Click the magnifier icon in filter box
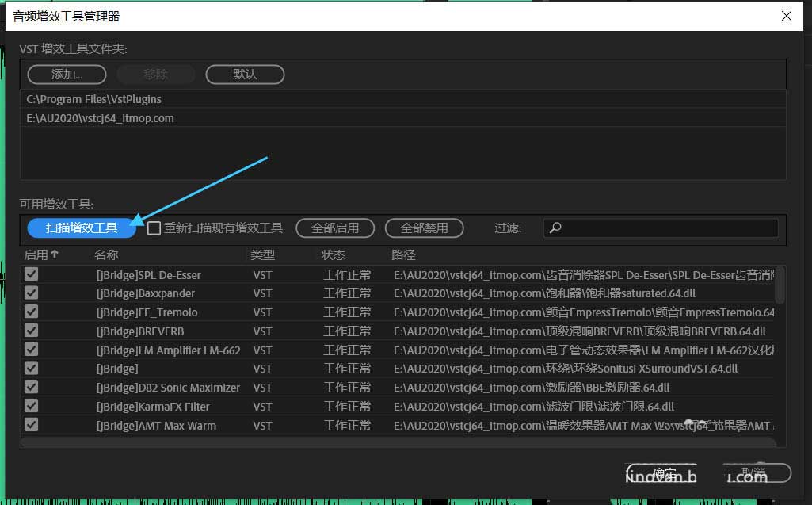 [x=556, y=228]
